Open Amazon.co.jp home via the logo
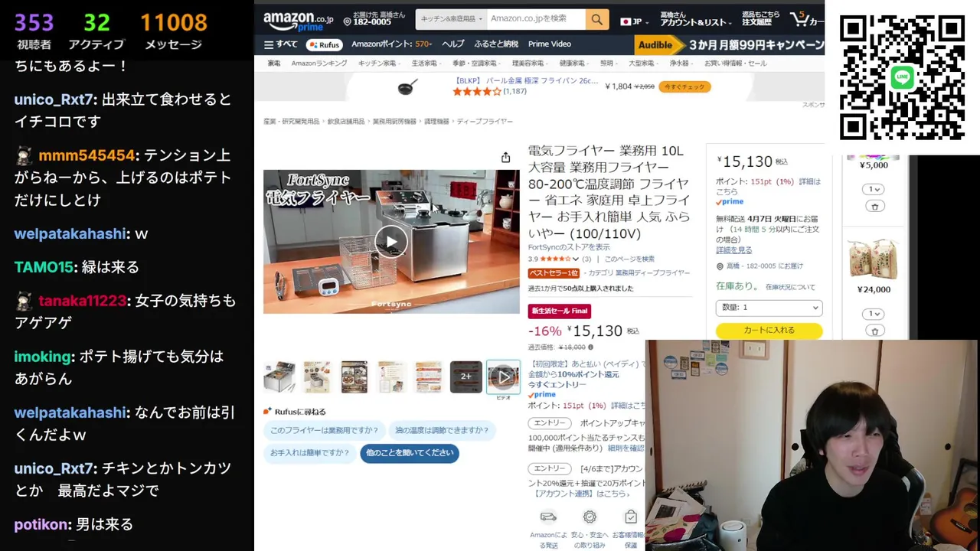The height and width of the screenshot is (551, 980). [x=298, y=21]
